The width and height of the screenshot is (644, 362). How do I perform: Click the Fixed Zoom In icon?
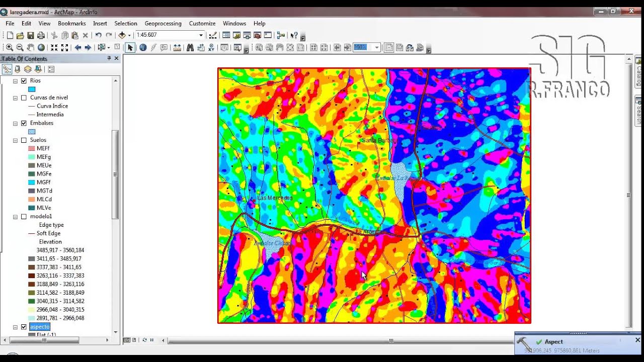click(54, 47)
